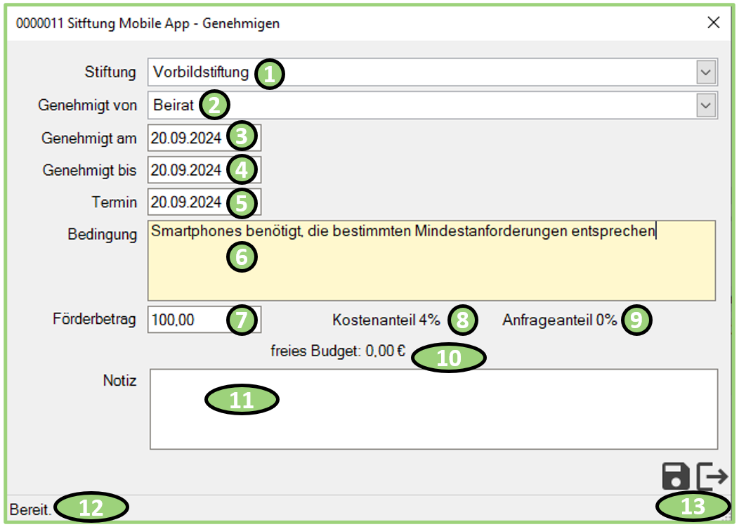Focus the Genehmigt bis date field
The image size is (739, 527).
click(x=187, y=170)
